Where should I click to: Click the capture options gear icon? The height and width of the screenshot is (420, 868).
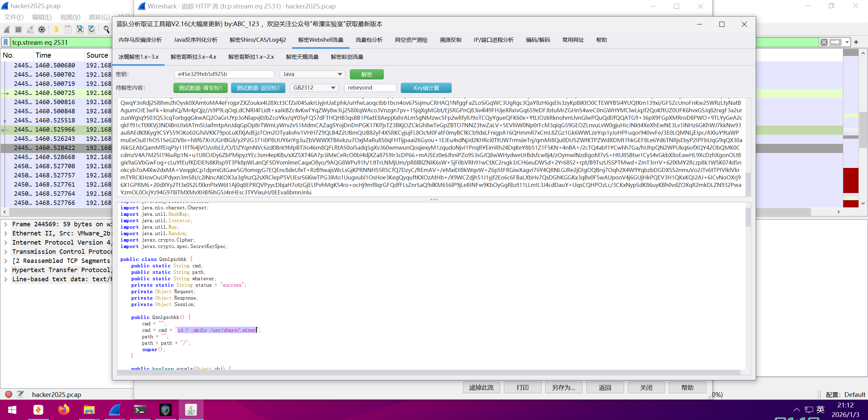[x=42, y=30]
